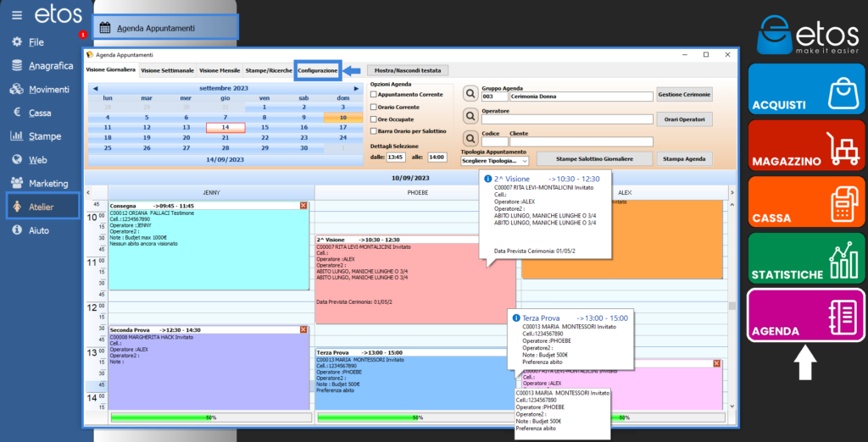868x442 pixels.
Task: Open the MAGAZZINO warehouse tile
Action: [x=807, y=145]
